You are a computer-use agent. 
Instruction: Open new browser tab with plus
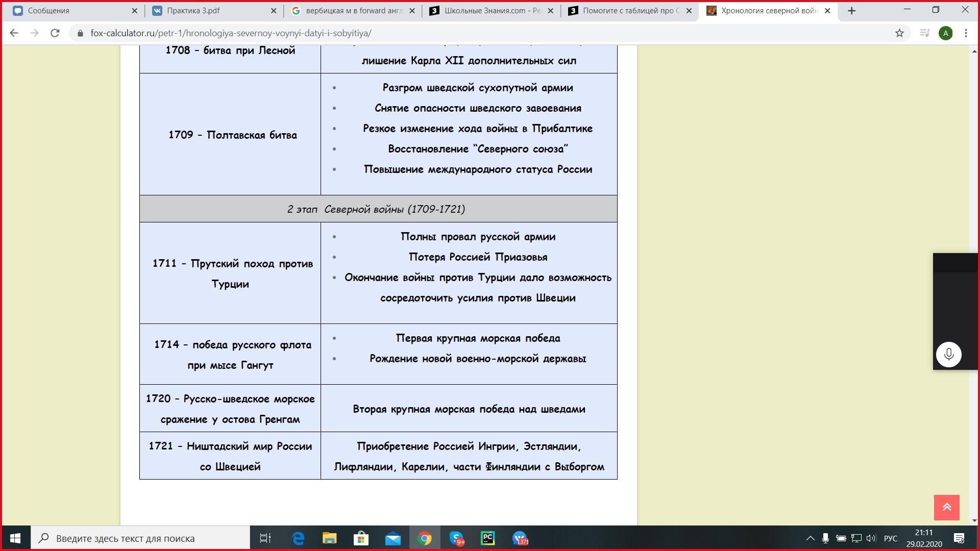[x=851, y=11]
